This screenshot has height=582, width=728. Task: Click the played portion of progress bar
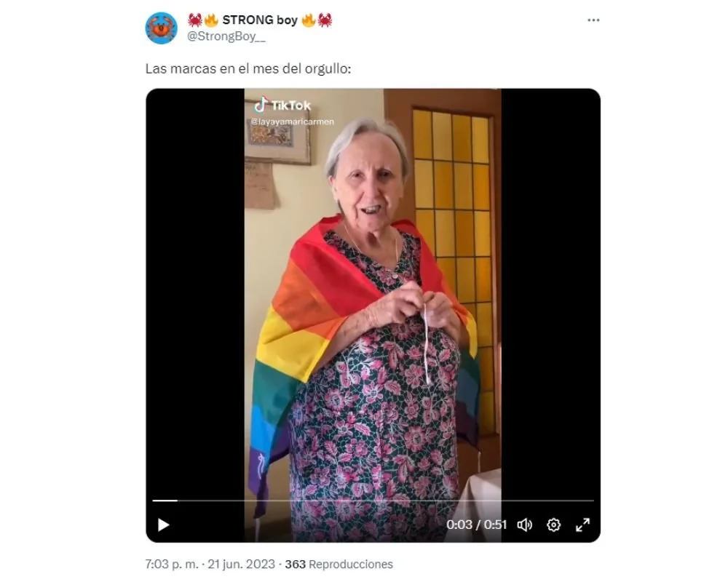click(x=165, y=501)
